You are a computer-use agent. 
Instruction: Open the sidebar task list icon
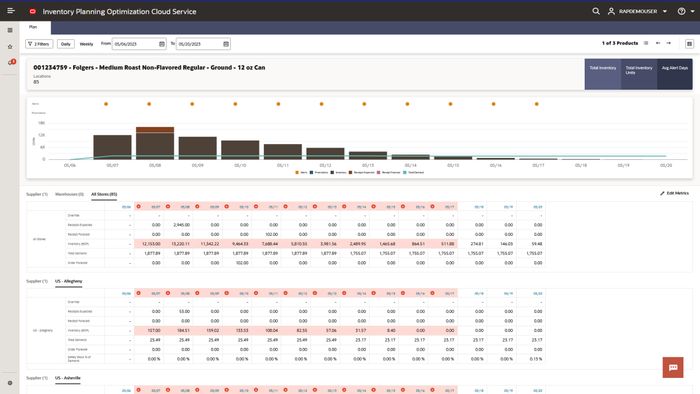pos(10,30)
